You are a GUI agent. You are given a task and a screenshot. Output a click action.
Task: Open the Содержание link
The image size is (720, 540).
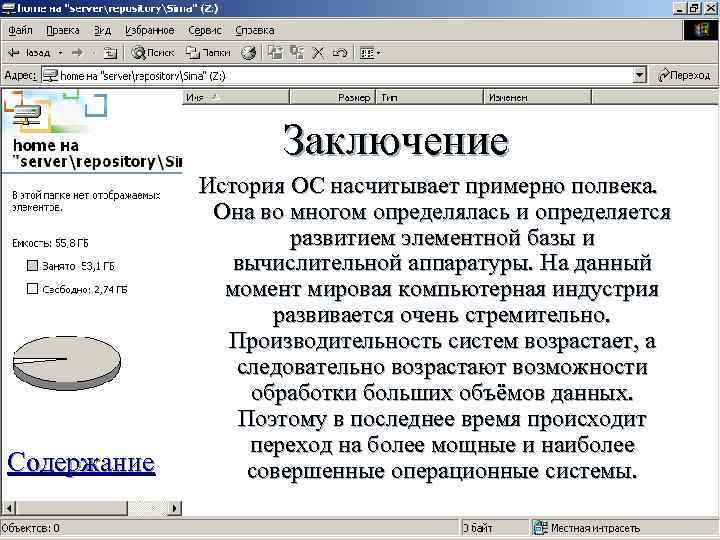click(x=81, y=462)
